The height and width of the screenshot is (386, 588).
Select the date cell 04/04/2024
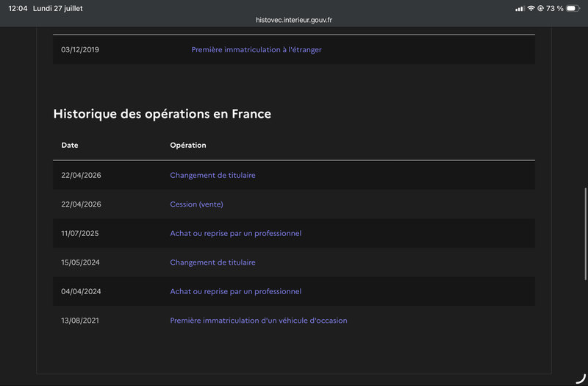[x=81, y=291]
